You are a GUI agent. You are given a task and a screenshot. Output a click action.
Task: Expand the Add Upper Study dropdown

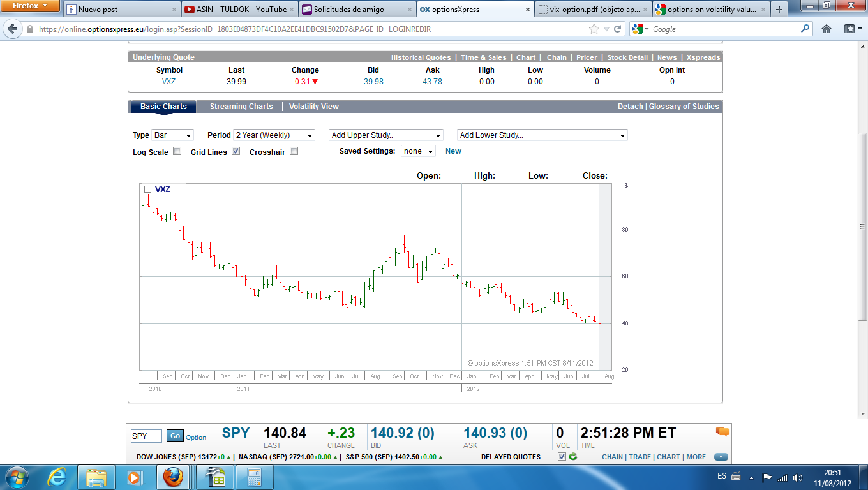386,135
